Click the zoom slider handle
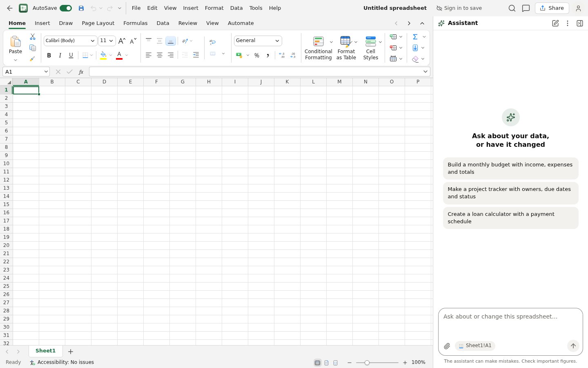 click(x=367, y=363)
